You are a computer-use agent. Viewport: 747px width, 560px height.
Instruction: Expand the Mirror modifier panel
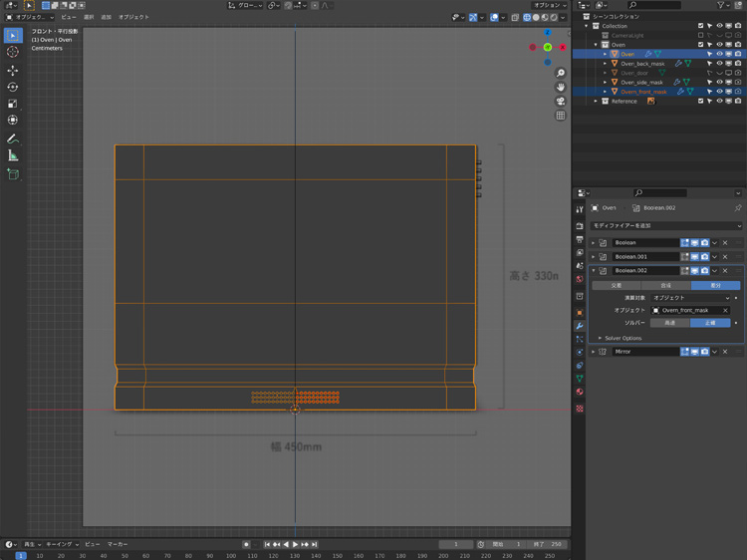[594, 352]
